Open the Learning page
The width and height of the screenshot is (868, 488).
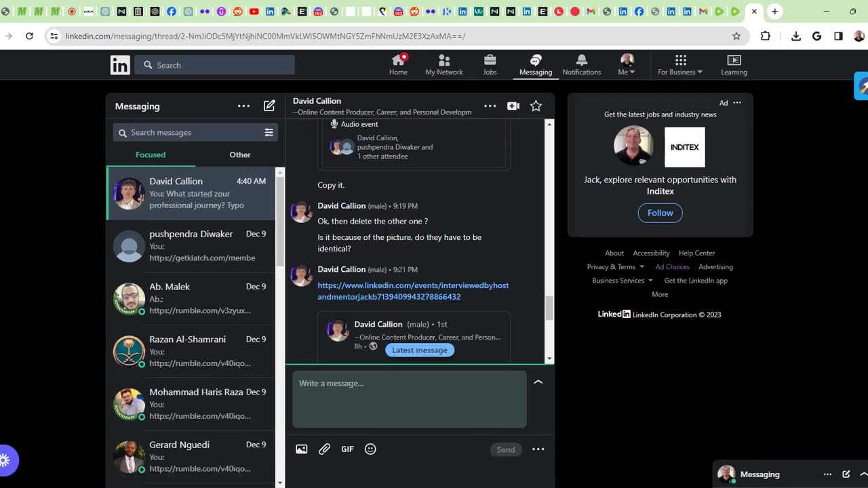734,65
